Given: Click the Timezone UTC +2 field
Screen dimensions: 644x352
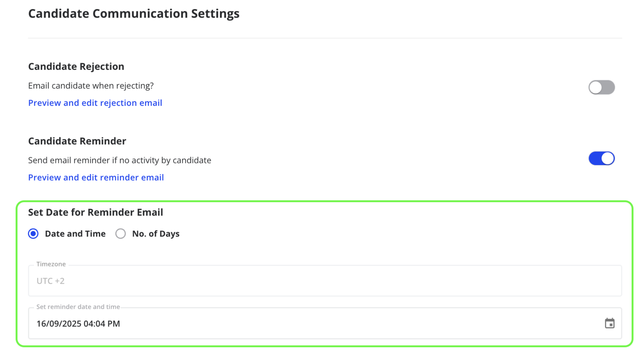Looking at the screenshot, I should coord(325,281).
